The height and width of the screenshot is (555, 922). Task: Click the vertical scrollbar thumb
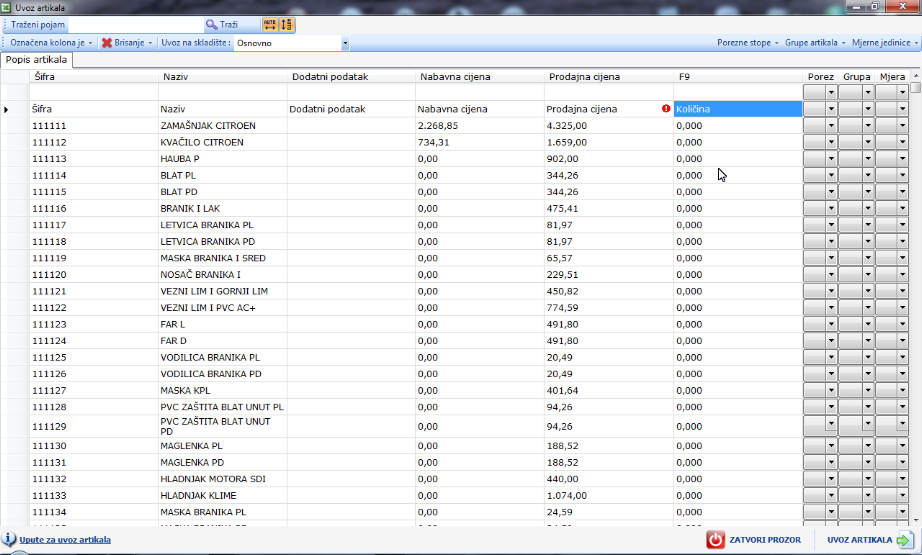pos(916,87)
